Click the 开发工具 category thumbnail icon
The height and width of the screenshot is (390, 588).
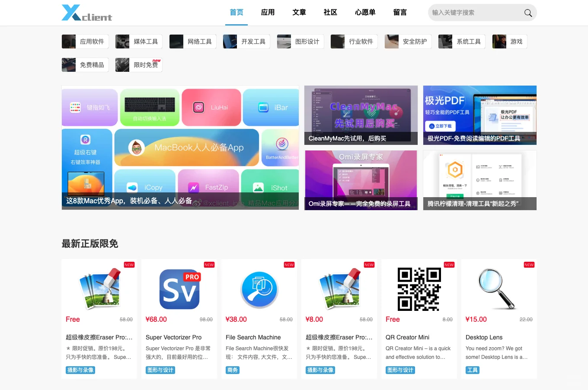pyautogui.click(x=230, y=41)
